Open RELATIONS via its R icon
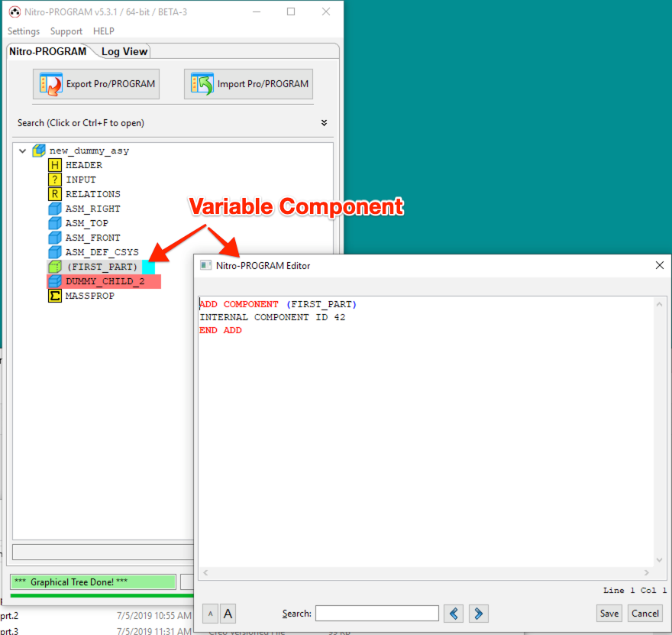This screenshot has height=635, width=672. tap(53, 193)
